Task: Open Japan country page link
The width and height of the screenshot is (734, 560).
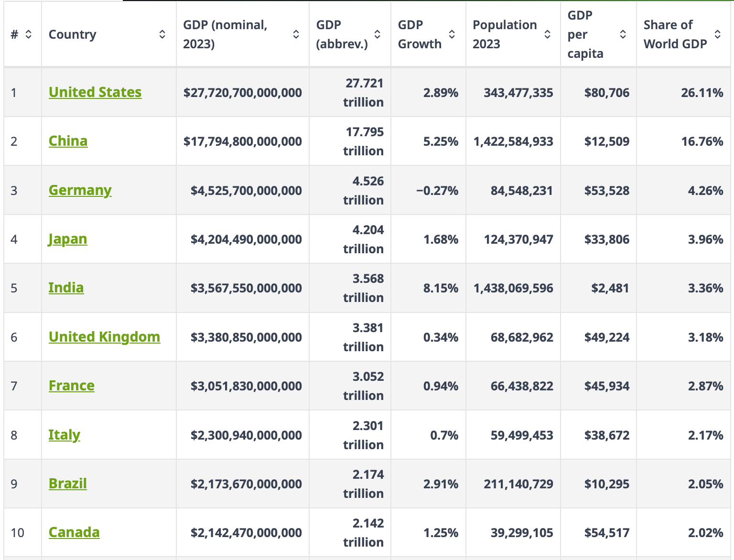Action: coord(67,239)
